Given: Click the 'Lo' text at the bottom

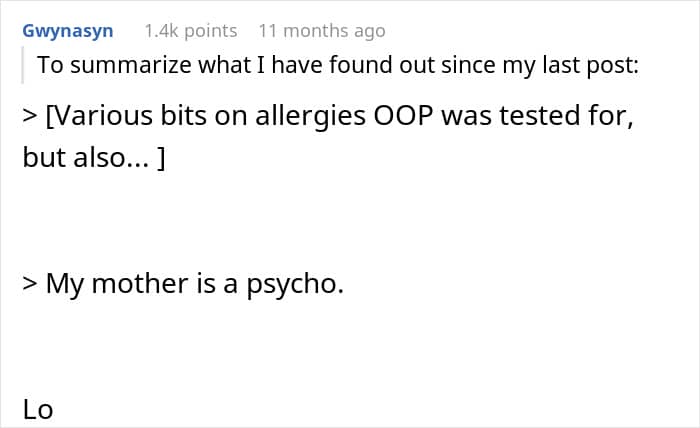Looking at the screenshot, I should click(x=38, y=409).
